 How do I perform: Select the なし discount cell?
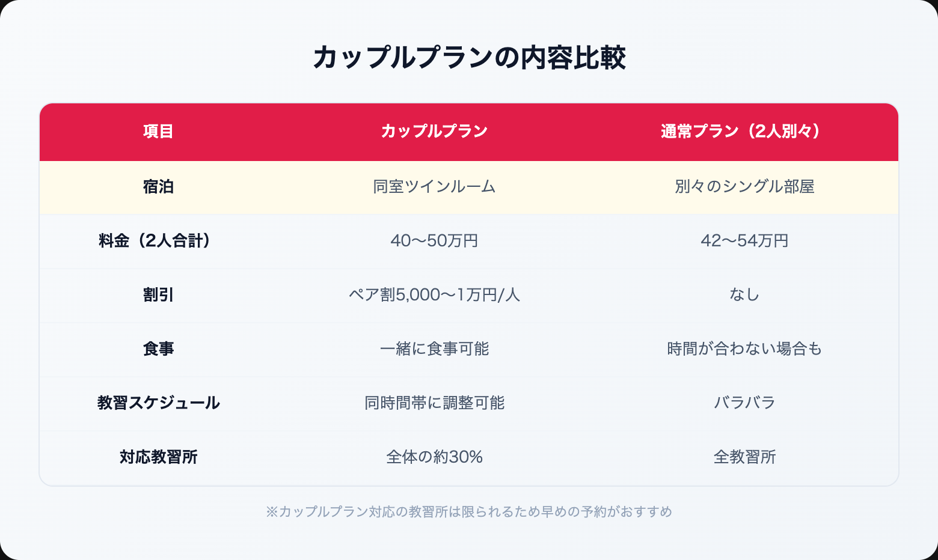point(744,295)
